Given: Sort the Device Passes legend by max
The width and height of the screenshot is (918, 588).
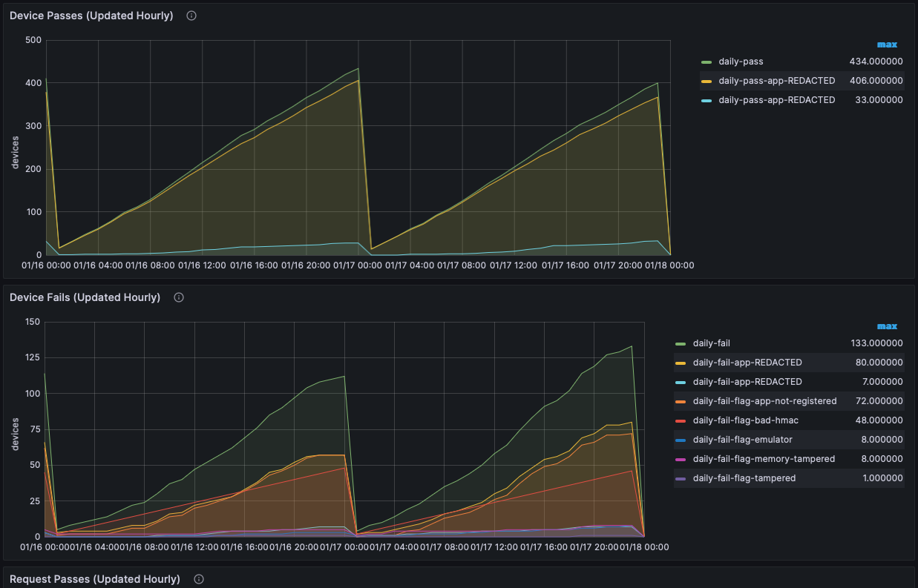Looking at the screenshot, I should click(x=885, y=43).
